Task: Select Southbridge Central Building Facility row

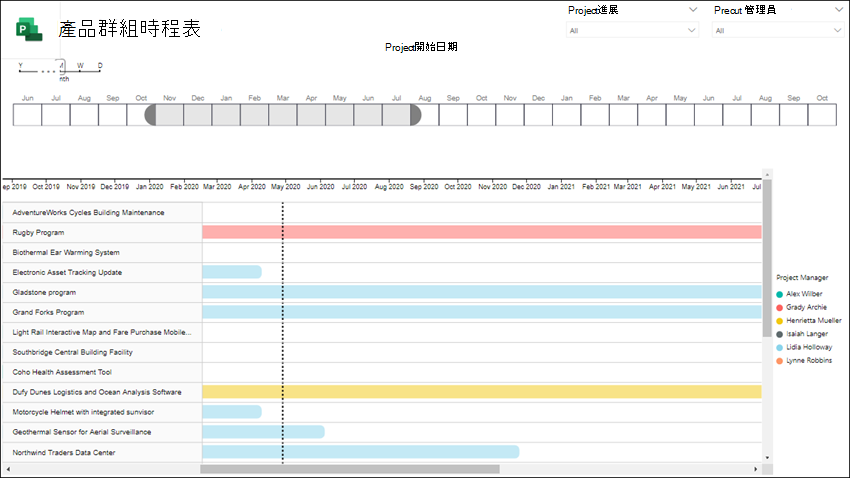Action: click(102, 352)
